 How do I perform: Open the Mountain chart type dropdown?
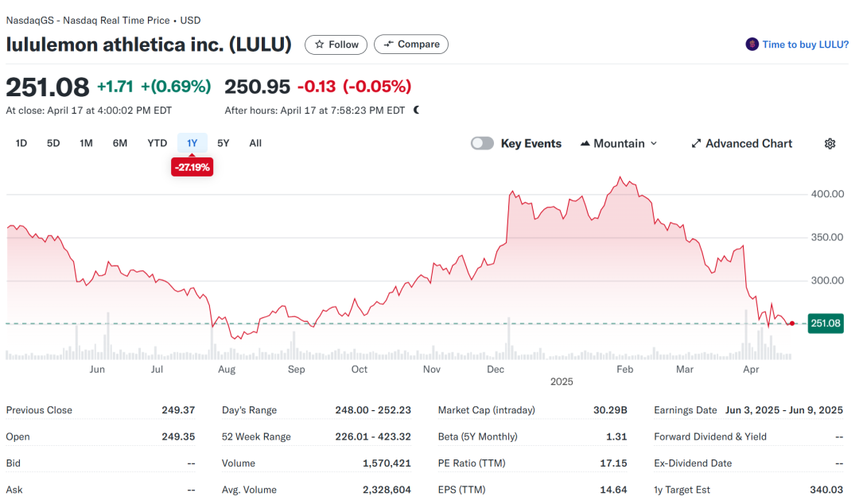click(620, 144)
